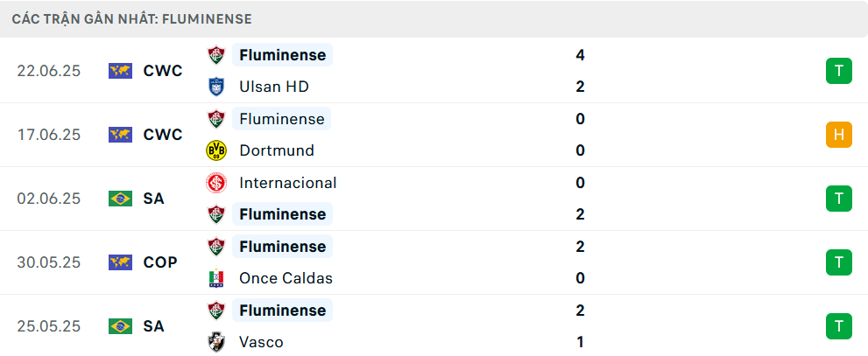Click the Once Caldas club crest
Screen dimensions: 868x356
(x=215, y=278)
